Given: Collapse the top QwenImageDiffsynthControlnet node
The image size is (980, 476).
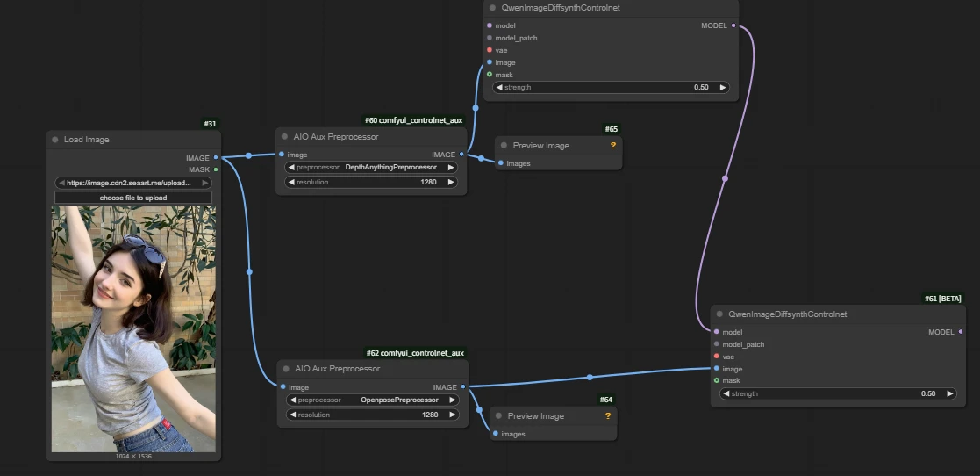Looking at the screenshot, I should [x=492, y=8].
